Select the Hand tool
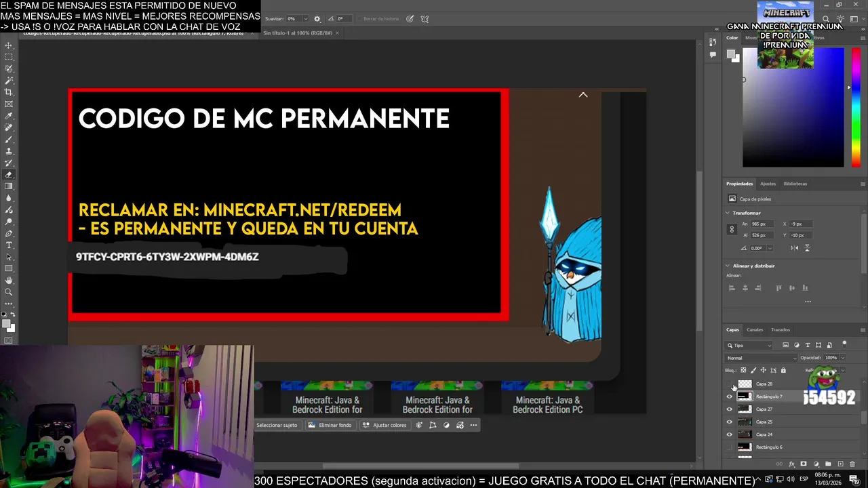This screenshot has width=868, height=488. coord(9,280)
